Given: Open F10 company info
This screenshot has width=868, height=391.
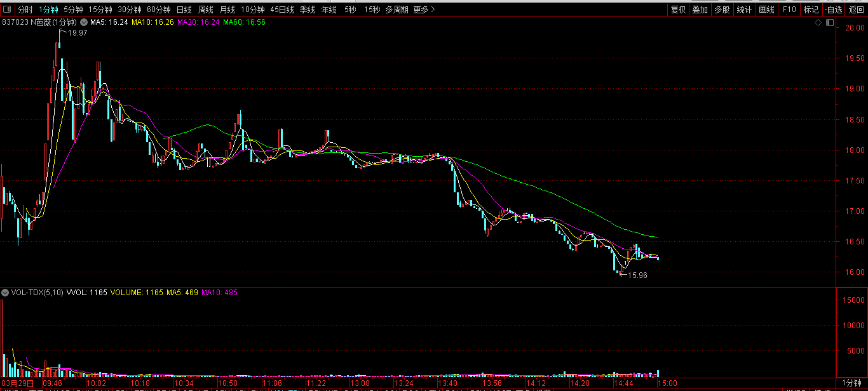Looking at the screenshot, I should (789, 10).
